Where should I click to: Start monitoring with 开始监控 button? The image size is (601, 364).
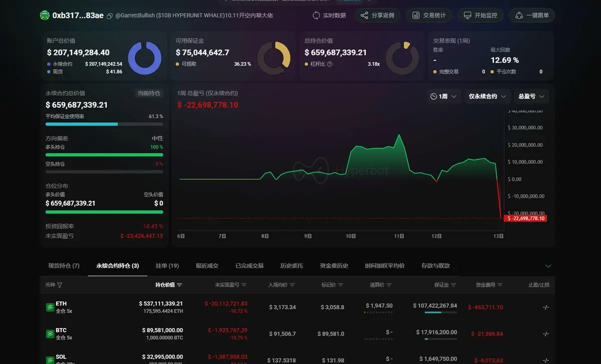(x=481, y=16)
